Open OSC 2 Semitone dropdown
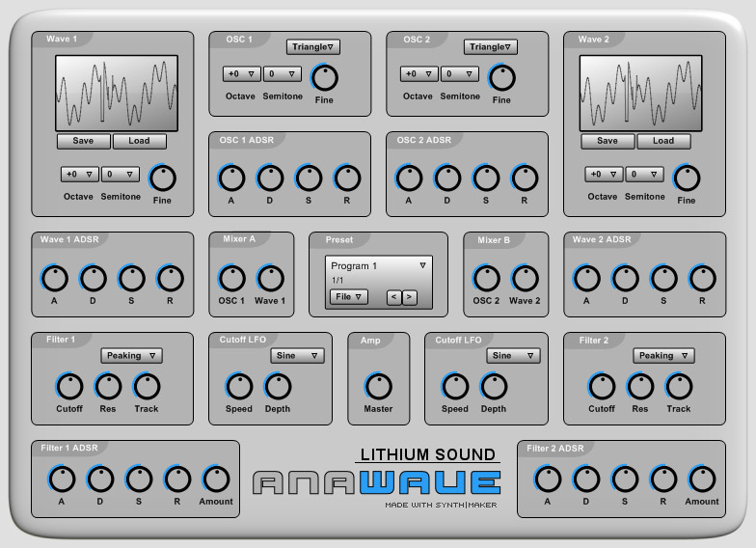Viewport: 756px width, 548px height. [459, 73]
